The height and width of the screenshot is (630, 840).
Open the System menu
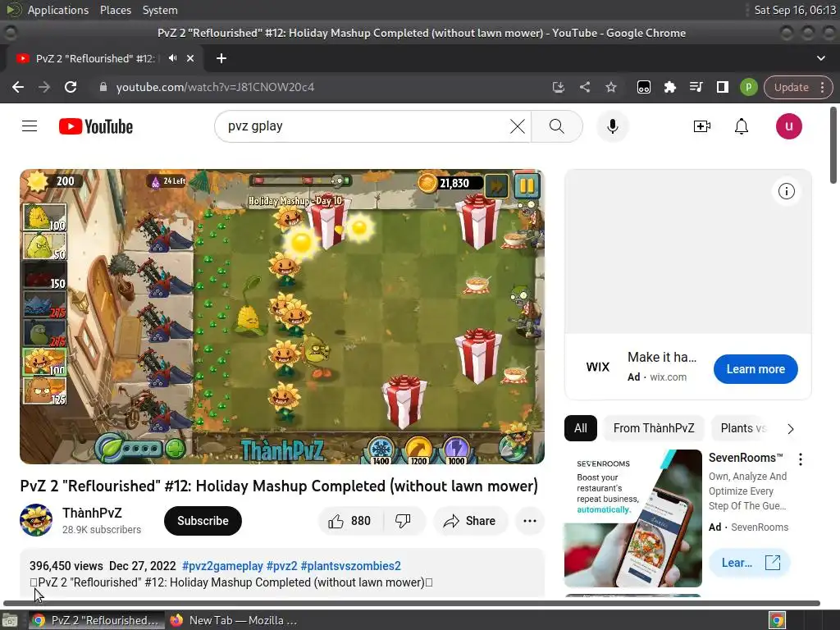pyautogui.click(x=160, y=10)
